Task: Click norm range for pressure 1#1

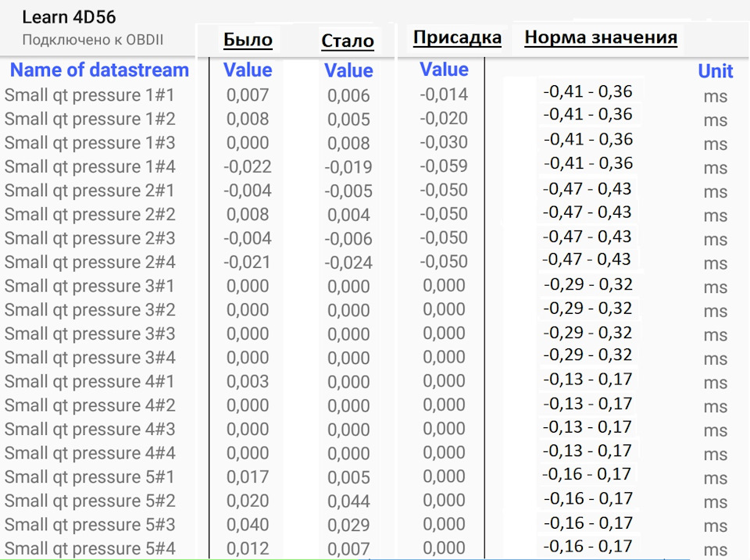Action: click(x=587, y=91)
